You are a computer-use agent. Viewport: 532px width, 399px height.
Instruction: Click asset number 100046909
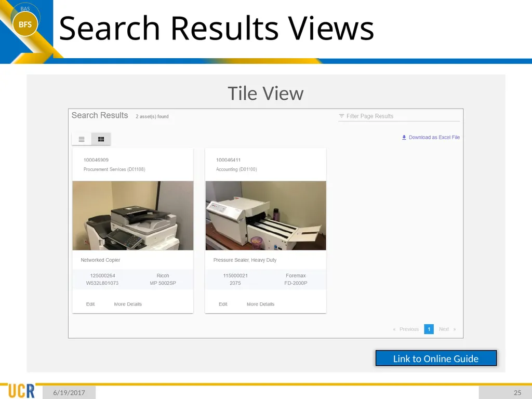tap(96, 160)
